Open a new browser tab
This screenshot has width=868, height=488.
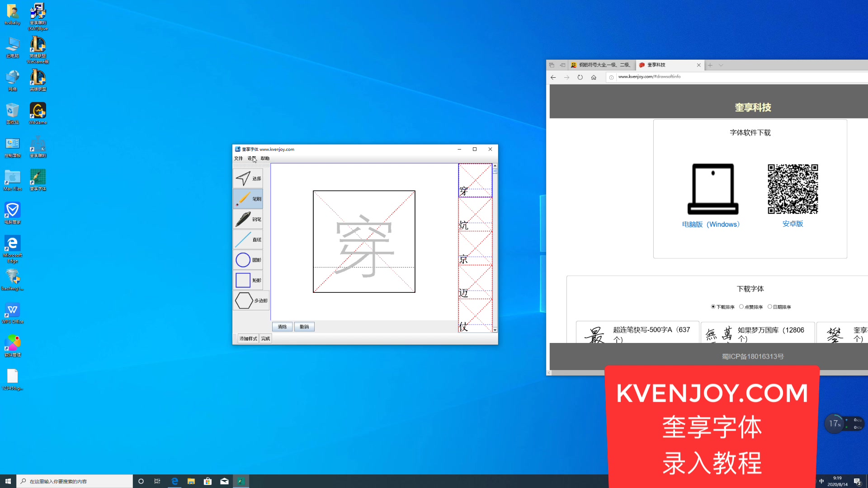pos(710,65)
